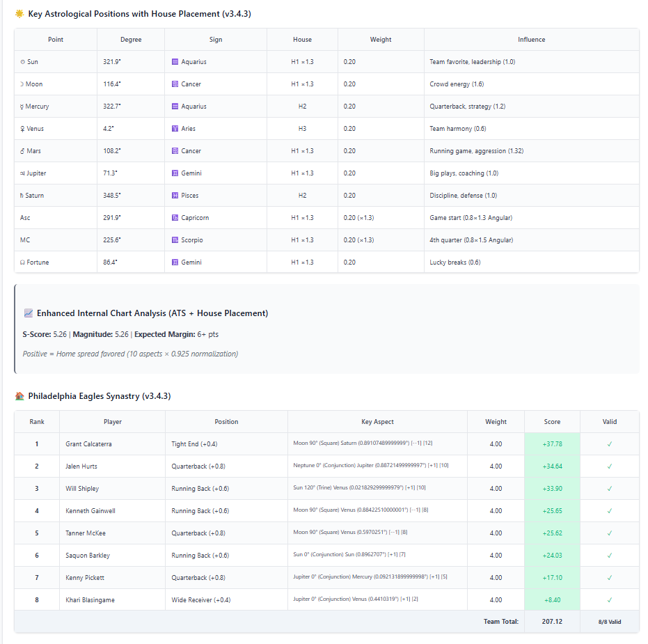Select the Weight column header in the Synastry table

pyautogui.click(x=496, y=421)
